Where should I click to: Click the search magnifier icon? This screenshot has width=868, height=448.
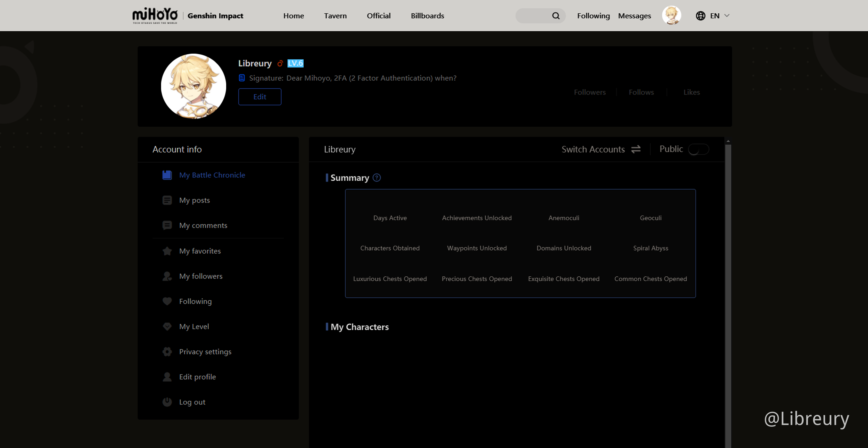click(555, 16)
